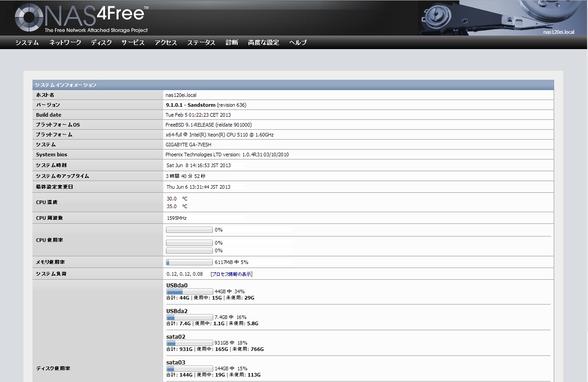This screenshot has height=382, width=588.
Task: Click the sata03 disk usage bar
Action: point(189,368)
